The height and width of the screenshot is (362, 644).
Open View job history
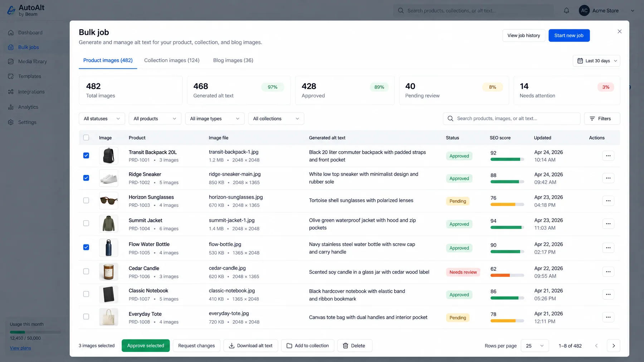[x=524, y=35]
